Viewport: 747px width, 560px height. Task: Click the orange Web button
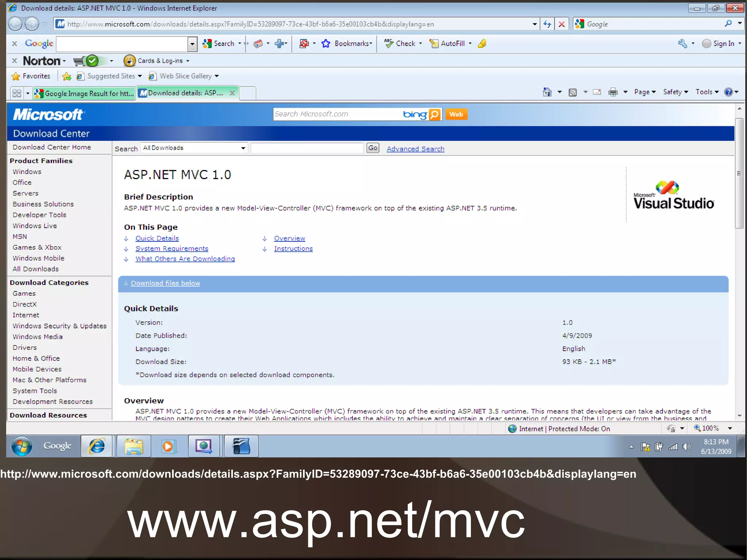tap(456, 115)
